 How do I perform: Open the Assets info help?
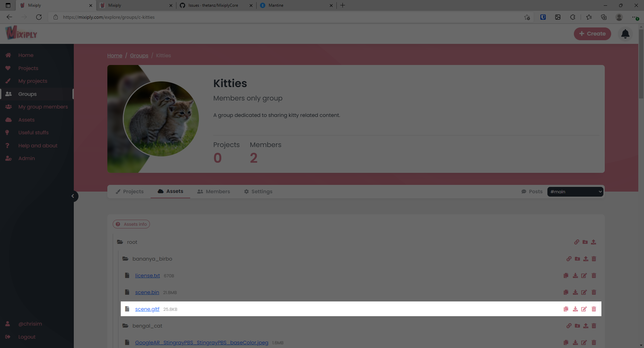131,224
